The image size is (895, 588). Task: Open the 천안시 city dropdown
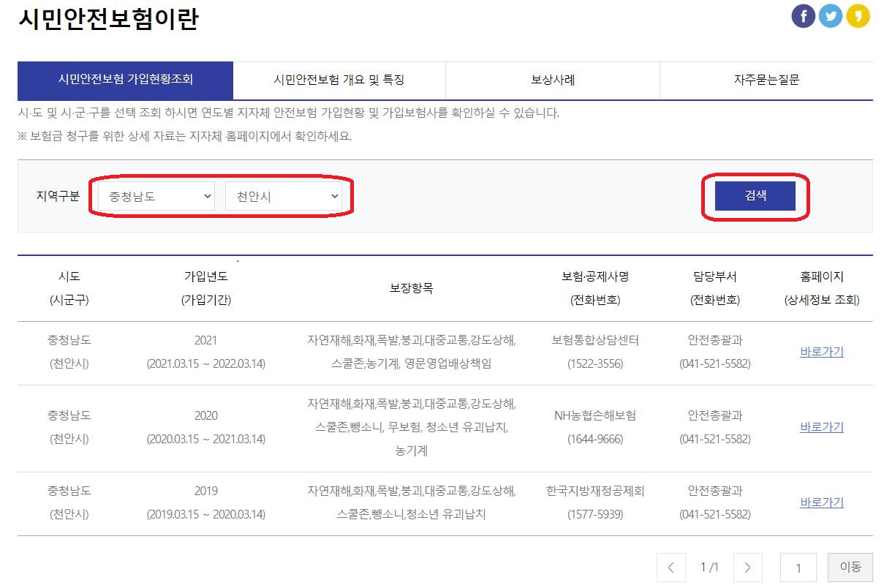[284, 196]
